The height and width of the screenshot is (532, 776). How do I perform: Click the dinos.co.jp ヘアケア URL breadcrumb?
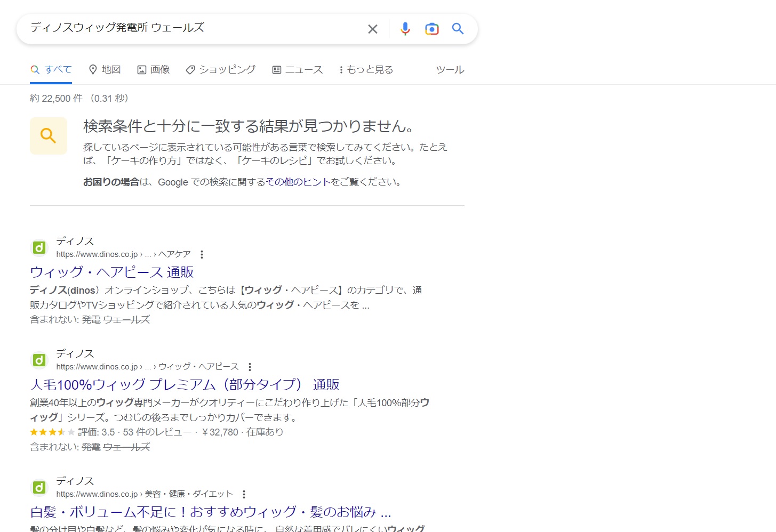(x=123, y=254)
